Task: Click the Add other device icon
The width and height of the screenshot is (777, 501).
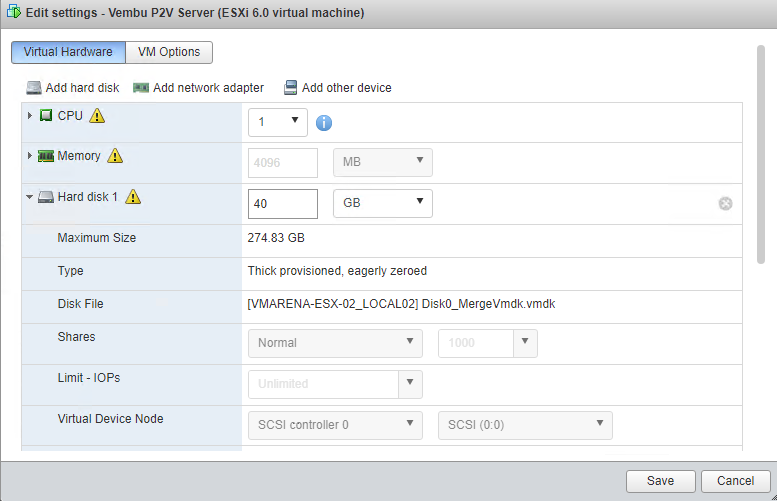Action: click(290, 88)
